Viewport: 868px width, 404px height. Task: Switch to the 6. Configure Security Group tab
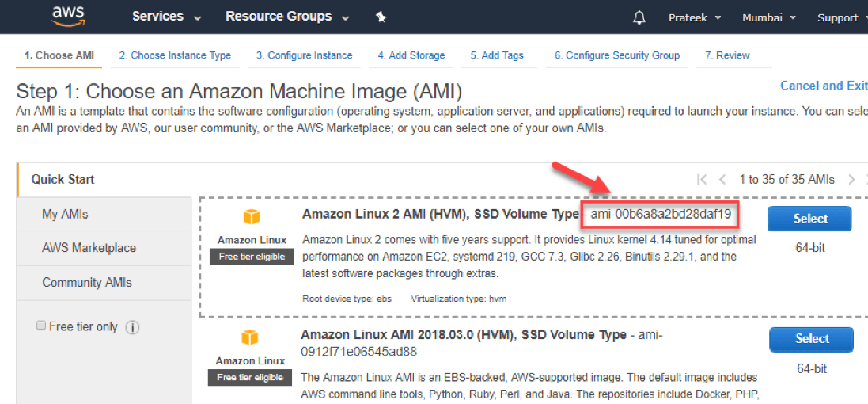click(x=616, y=55)
